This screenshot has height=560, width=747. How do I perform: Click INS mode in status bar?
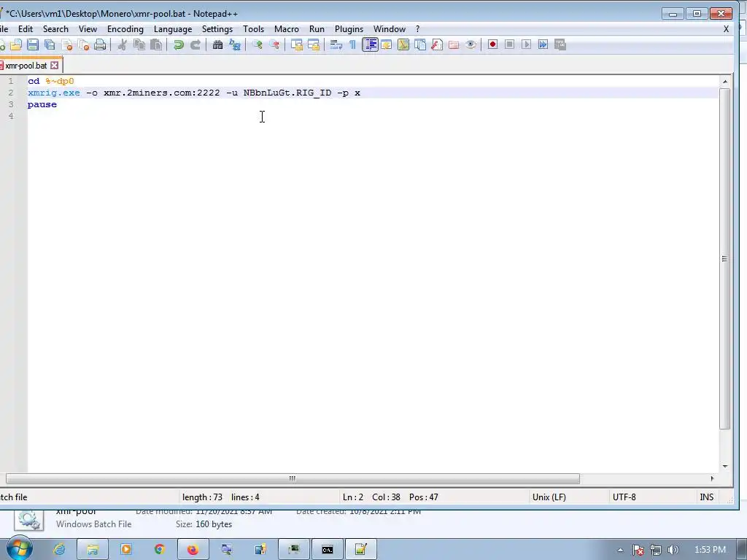(706, 497)
